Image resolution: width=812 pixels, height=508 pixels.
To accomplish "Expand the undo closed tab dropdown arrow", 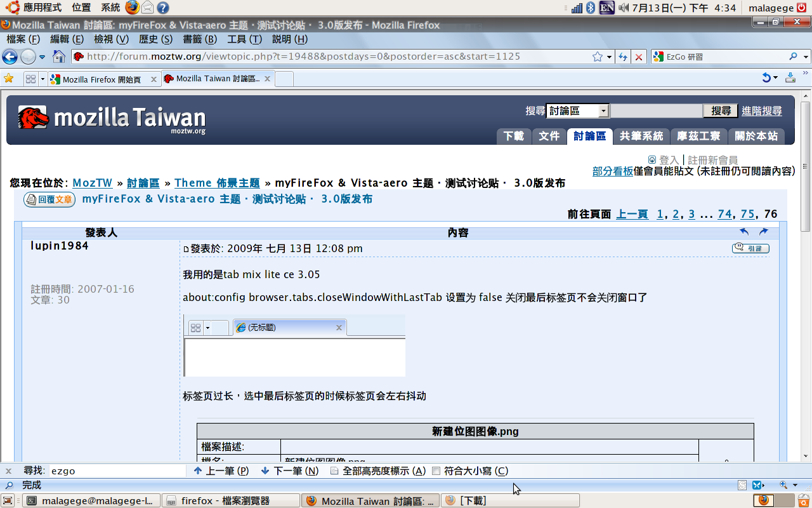I will [776, 78].
